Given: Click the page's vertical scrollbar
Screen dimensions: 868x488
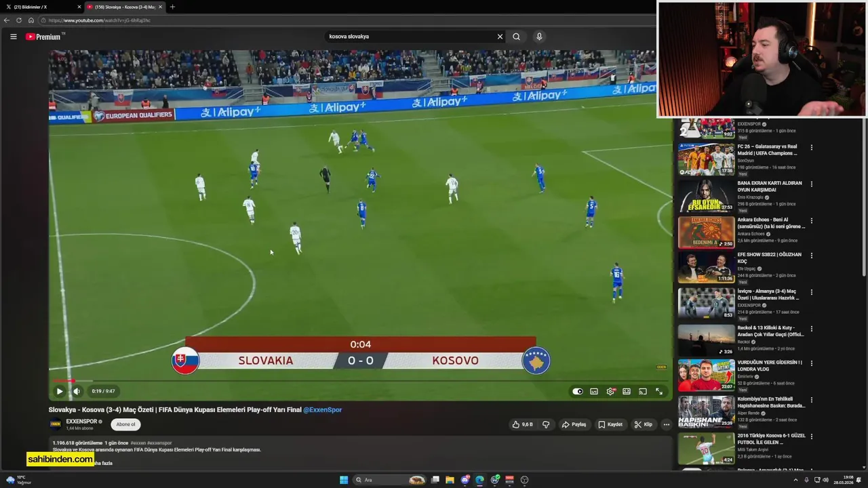Looking at the screenshot, I should click(x=865, y=197).
